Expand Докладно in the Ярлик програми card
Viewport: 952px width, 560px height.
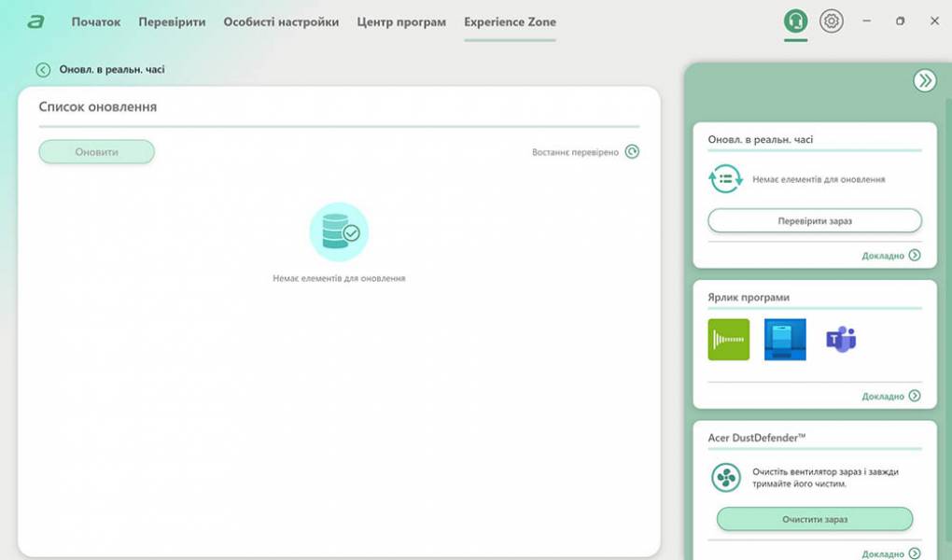click(x=891, y=396)
